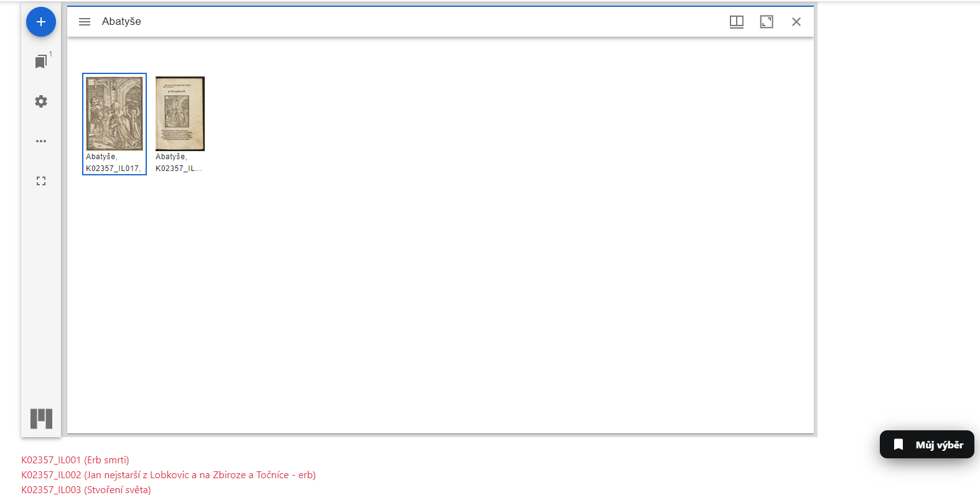Screen dimensions: 980x495
Task: Close the Abatyše window
Action: pyautogui.click(x=796, y=22)
